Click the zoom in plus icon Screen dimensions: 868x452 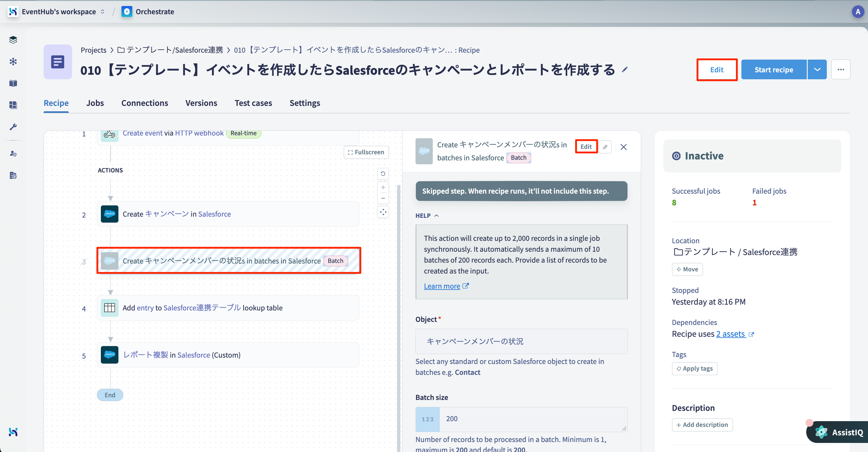tap(383, 188)
